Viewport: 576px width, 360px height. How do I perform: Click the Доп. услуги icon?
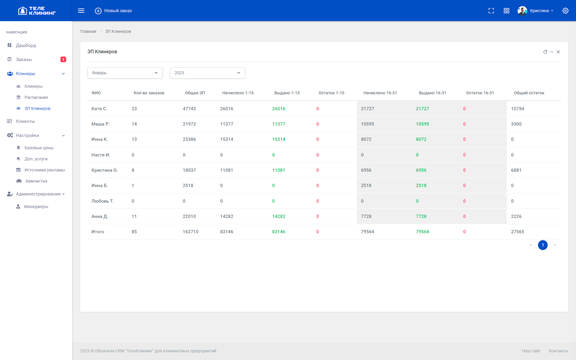[18, 159]
